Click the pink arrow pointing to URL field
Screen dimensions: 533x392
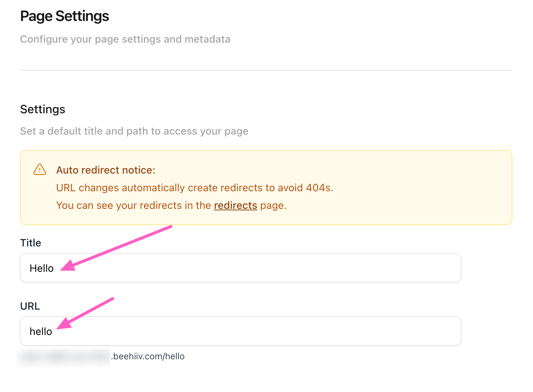click(x=87, y=313)
